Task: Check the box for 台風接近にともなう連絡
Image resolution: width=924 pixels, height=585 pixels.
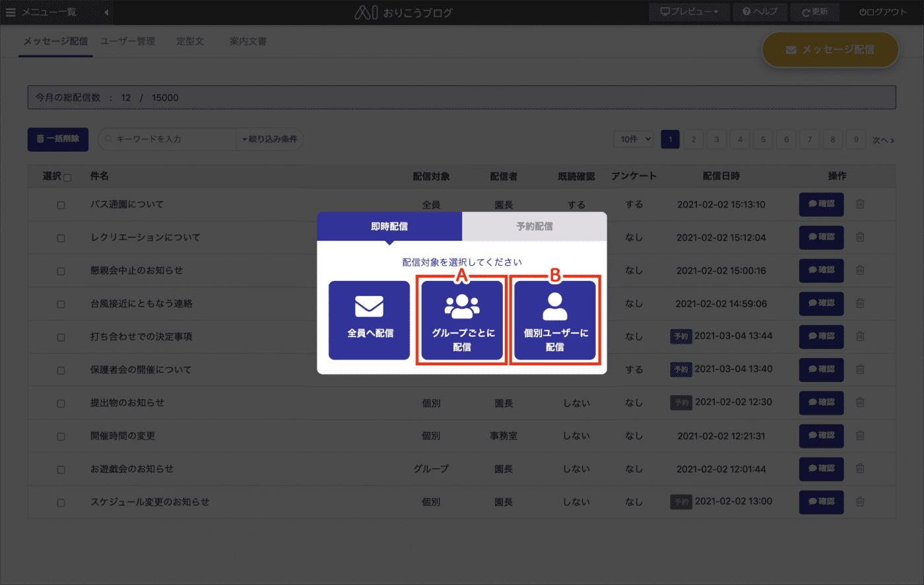Action: pyautogui.click(x=61, y=304)
